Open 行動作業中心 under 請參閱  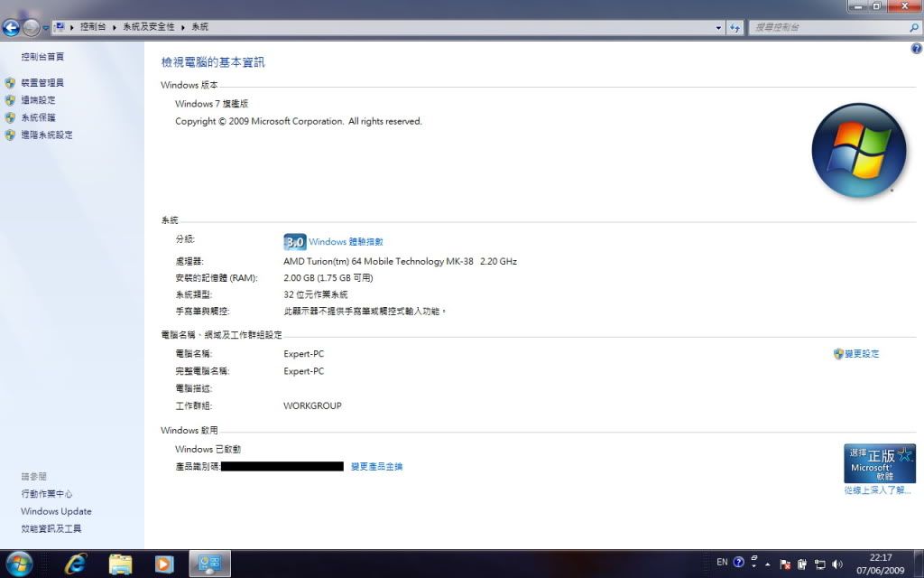point(47,494)
